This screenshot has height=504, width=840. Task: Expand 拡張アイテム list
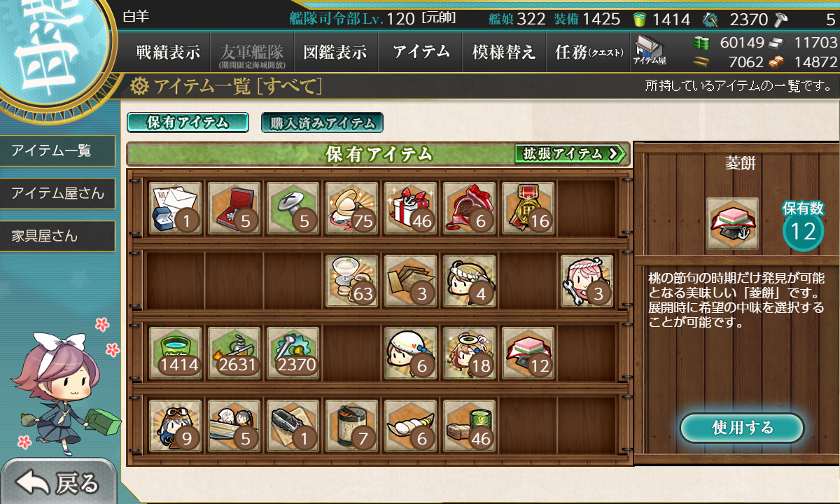(570, 153)
